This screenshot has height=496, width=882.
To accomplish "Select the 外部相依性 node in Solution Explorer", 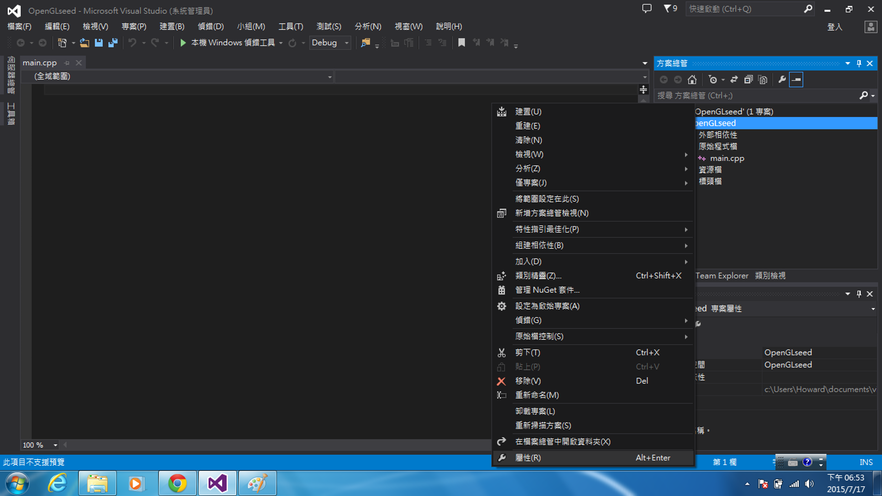I will tap(718, 135).
